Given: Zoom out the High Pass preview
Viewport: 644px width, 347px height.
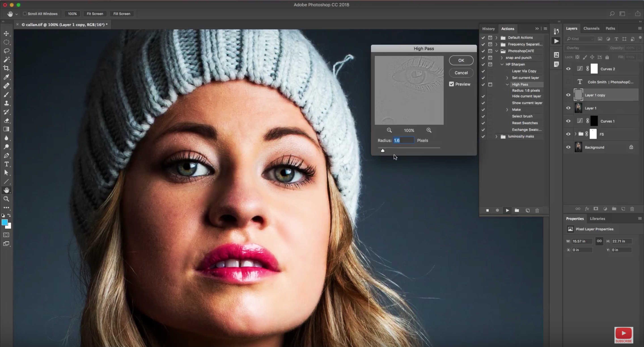Looking at the screenshot, I should point(389,130).
